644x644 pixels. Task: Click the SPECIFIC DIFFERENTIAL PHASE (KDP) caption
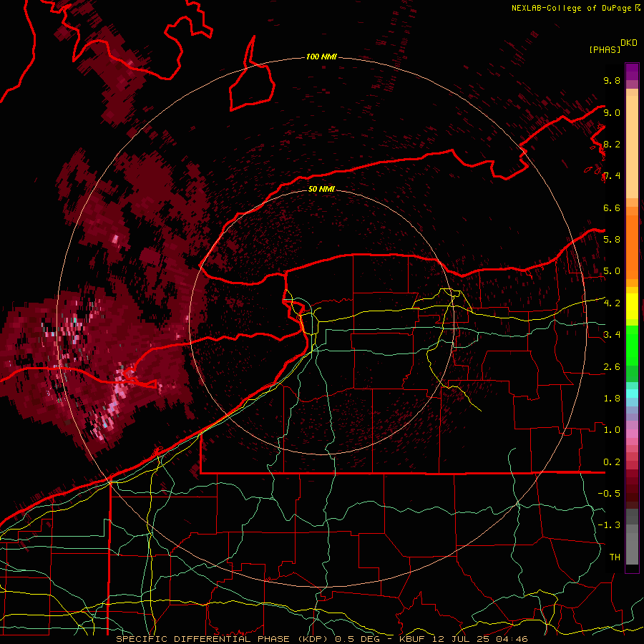click(x=224, y=639)
